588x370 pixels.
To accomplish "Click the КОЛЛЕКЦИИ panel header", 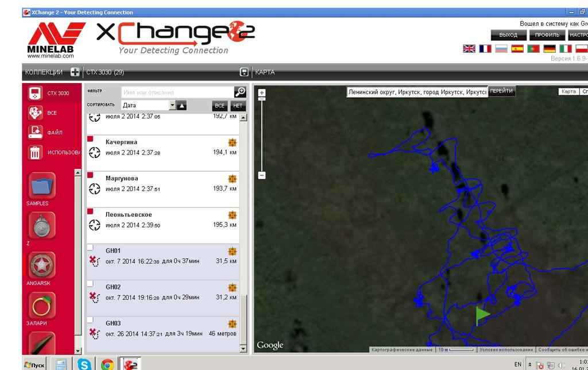I will point(44,72).
